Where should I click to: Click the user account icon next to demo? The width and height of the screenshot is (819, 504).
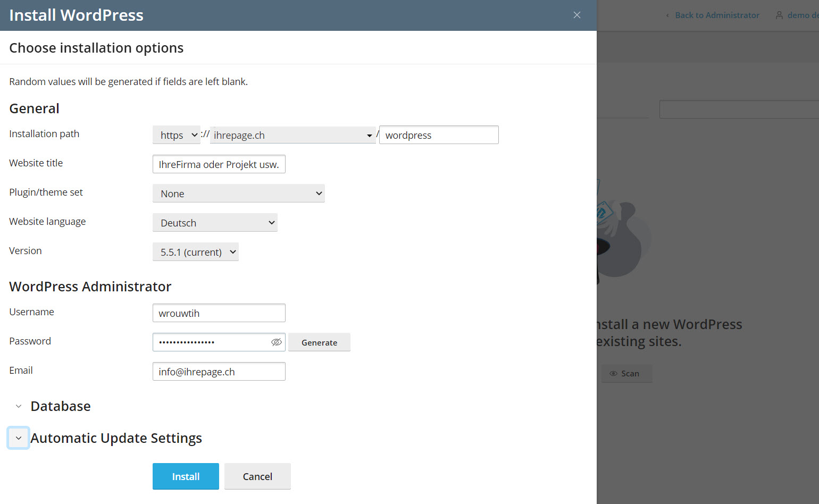point(780,15)
